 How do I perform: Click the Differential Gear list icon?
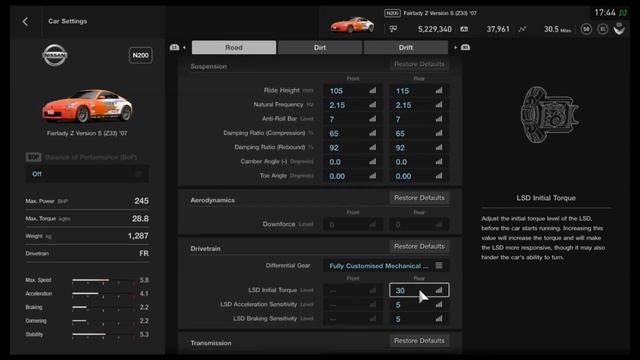439,266
